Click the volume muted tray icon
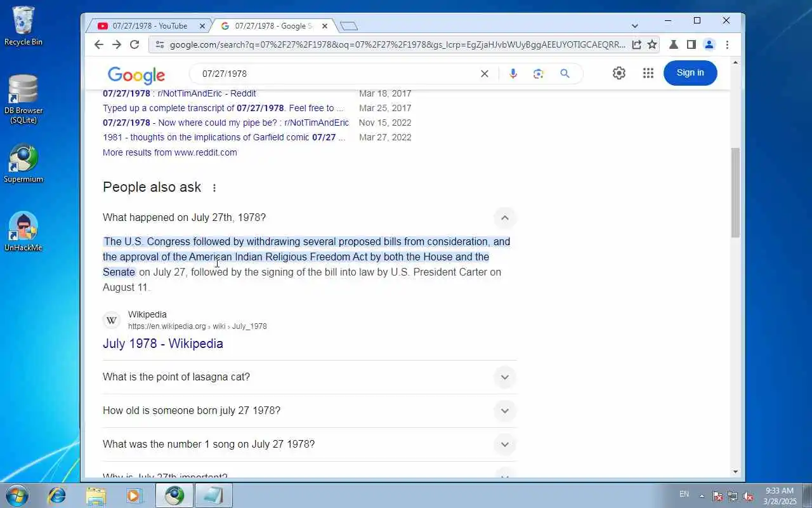The image size is (812, 508). [x=748, y=496]
